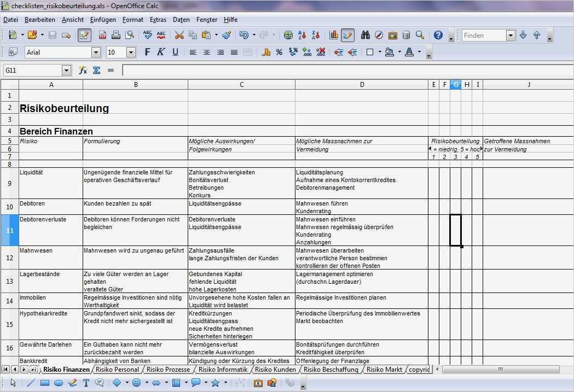The width and height of the screenshot is (574, 392).
Task: Select the Text tool in the drawing toolbar
Action: point(86,384)
